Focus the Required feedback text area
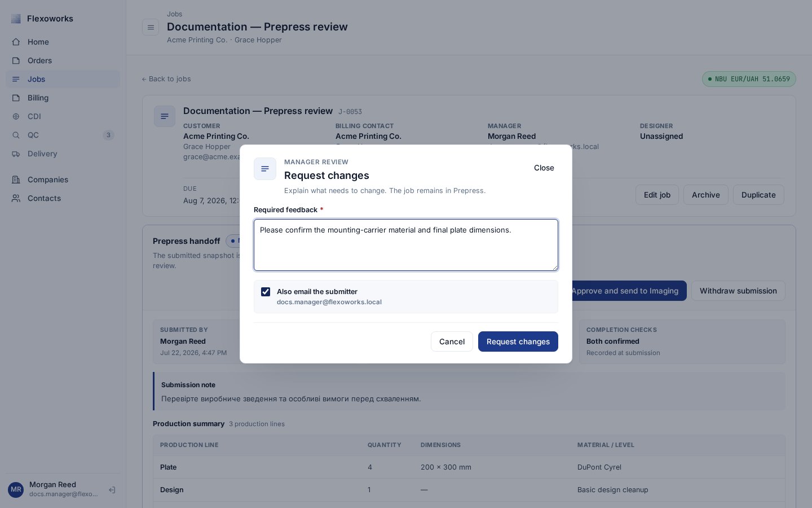 (406, 245)
